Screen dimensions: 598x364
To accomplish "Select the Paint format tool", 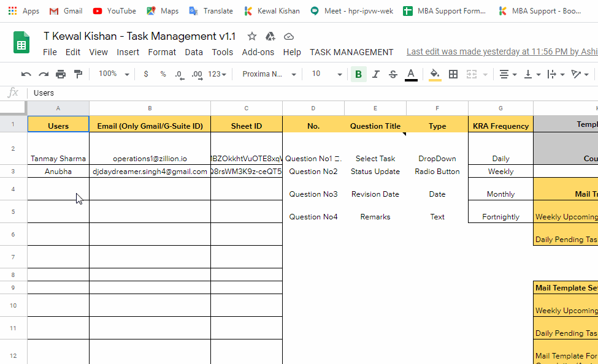I will pos(78,74).
